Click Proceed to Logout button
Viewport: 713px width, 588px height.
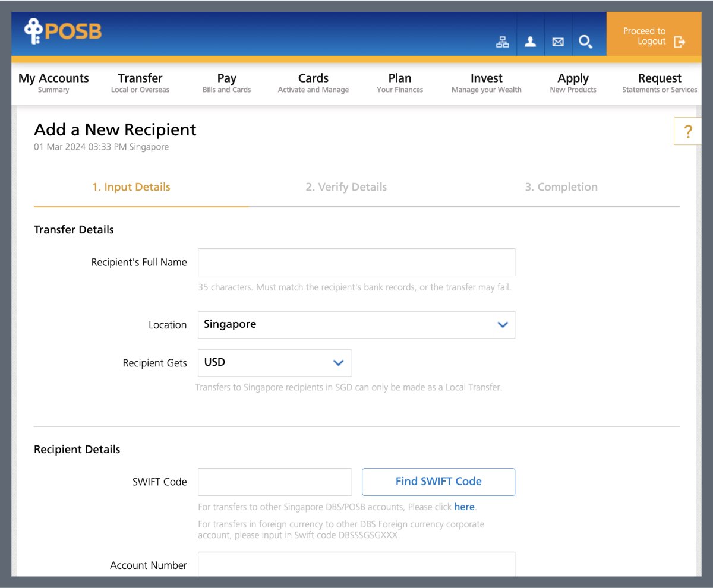654,36
